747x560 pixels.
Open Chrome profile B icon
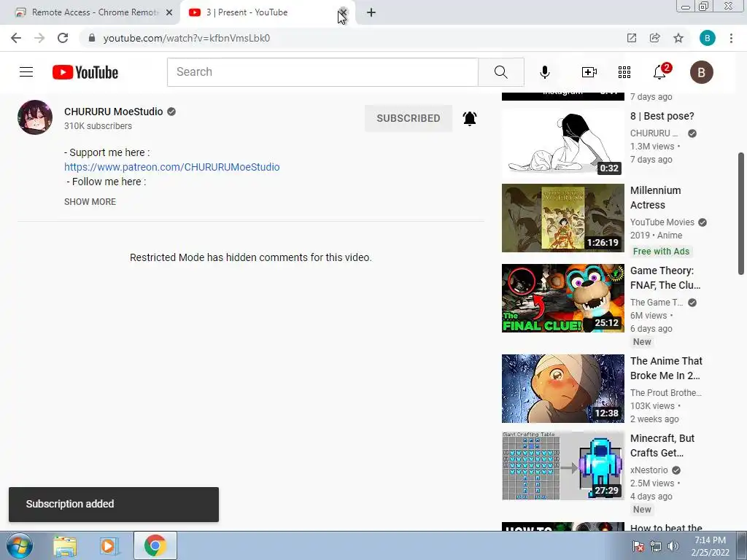tap(707, 38)
